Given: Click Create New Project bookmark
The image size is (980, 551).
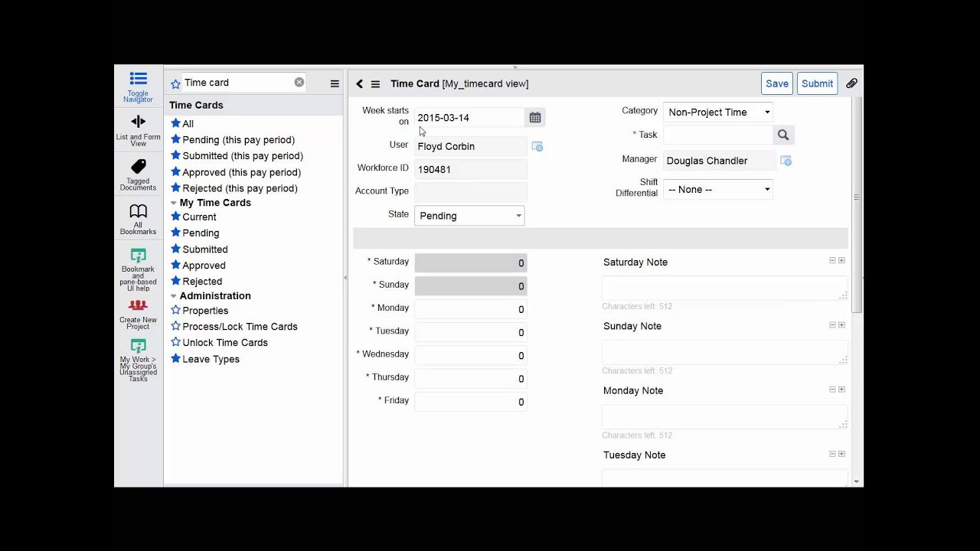Looking at the screenshot, I should pyautogui.click(x=138, y=314).
